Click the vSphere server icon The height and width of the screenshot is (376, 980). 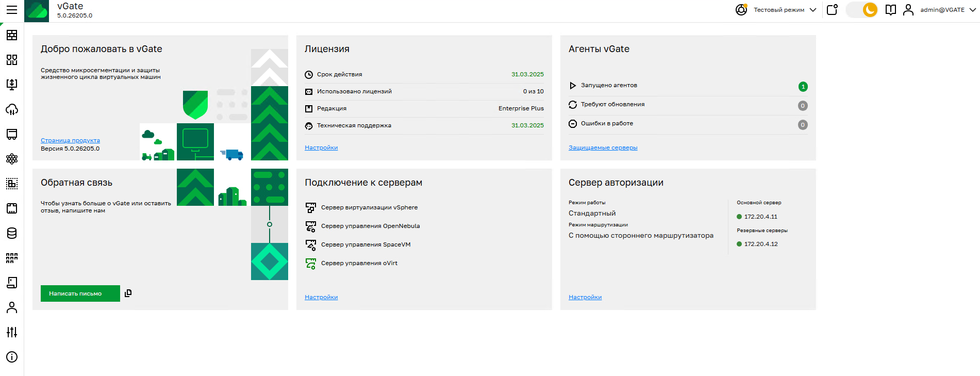[x=311, y=207]
